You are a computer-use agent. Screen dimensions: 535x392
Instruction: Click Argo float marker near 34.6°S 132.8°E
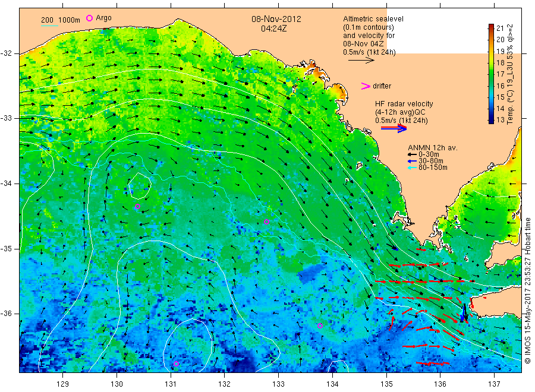tap(267, 222)
